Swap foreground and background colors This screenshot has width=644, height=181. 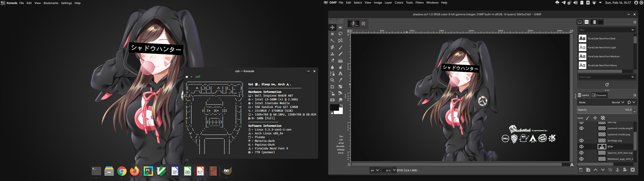341,106
